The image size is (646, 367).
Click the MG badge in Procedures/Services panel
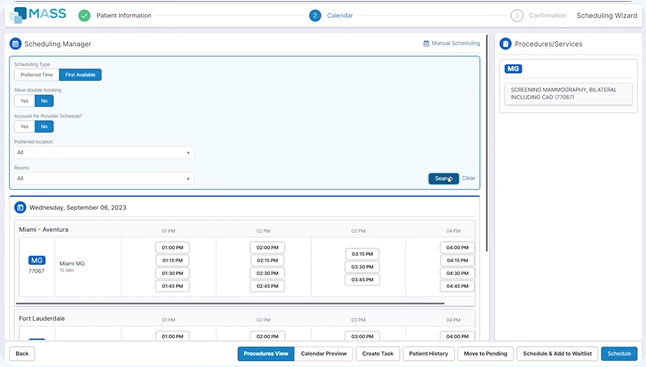pos(513,69)
